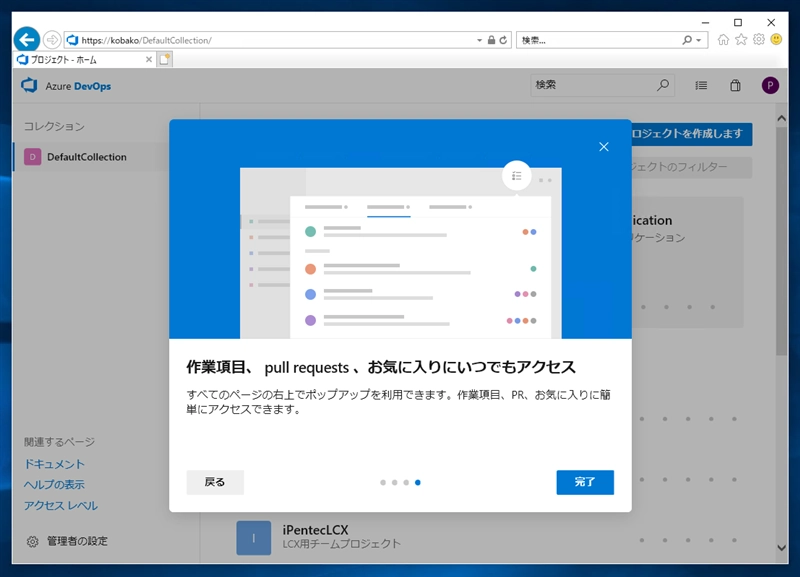Screen dimensions: 800x577
Task: Click the page scrollbar up arrow
Action: coord(781,118)
